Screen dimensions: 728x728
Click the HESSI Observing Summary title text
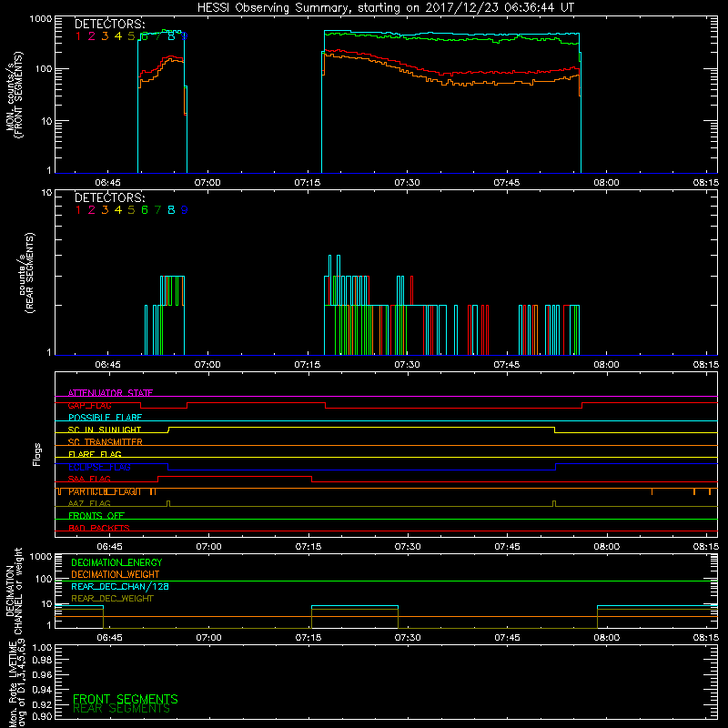click(385, 8)
